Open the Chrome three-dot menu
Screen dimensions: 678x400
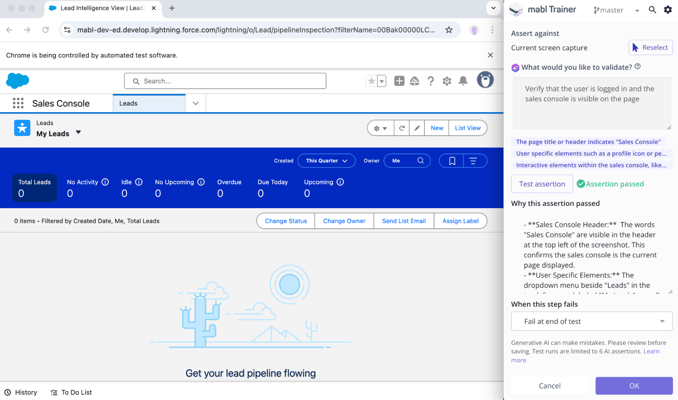tap(492, 30)
